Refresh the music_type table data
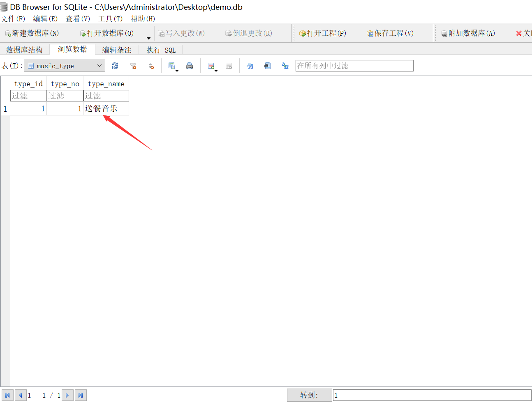 pos(115,65)
